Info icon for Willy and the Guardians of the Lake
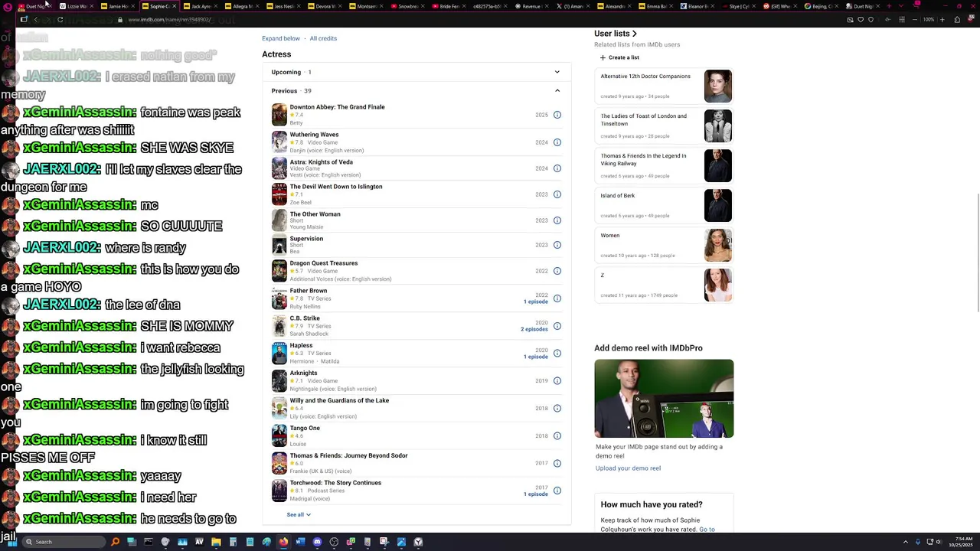This screenshot has height=551, width=980. tap(557, 409)
